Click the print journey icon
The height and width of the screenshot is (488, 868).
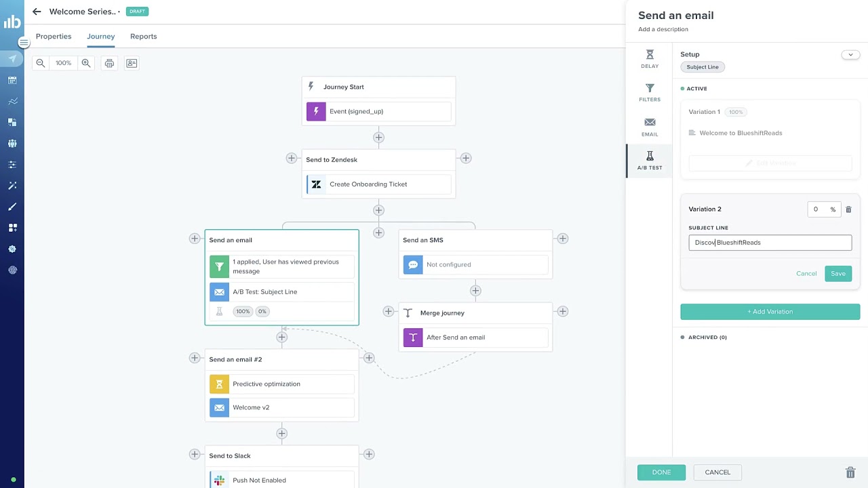tap(109, 63)
